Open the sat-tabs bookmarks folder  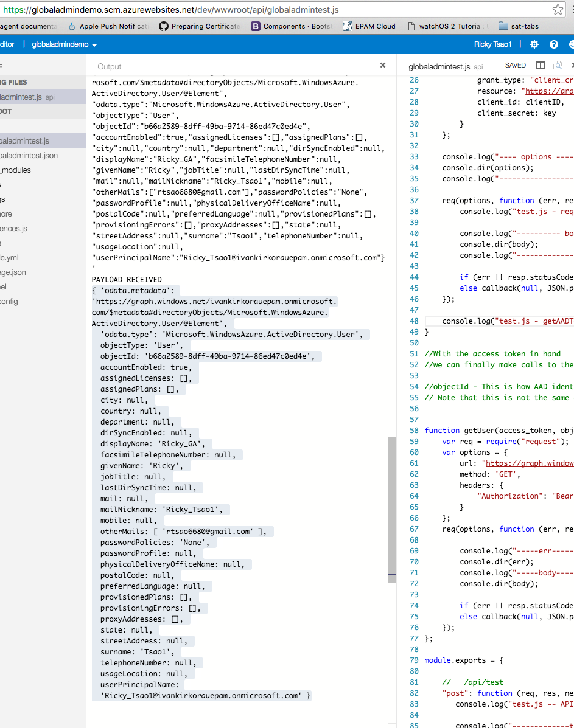point(518,27)
